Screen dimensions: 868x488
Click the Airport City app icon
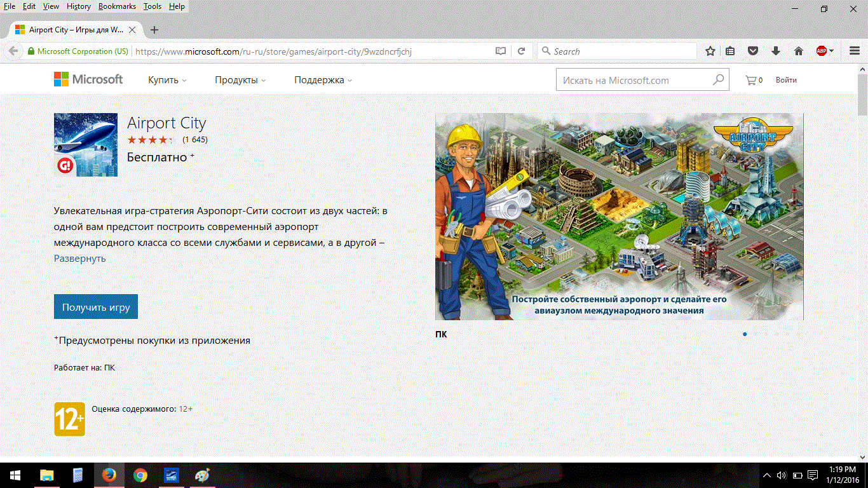coord(86,145)
